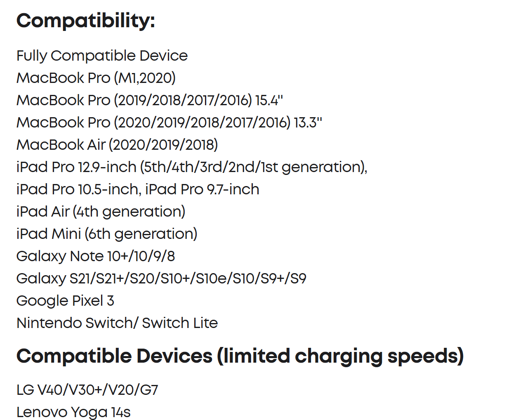Click the "(limited charging speeds)" heading text

pos(340,356)
